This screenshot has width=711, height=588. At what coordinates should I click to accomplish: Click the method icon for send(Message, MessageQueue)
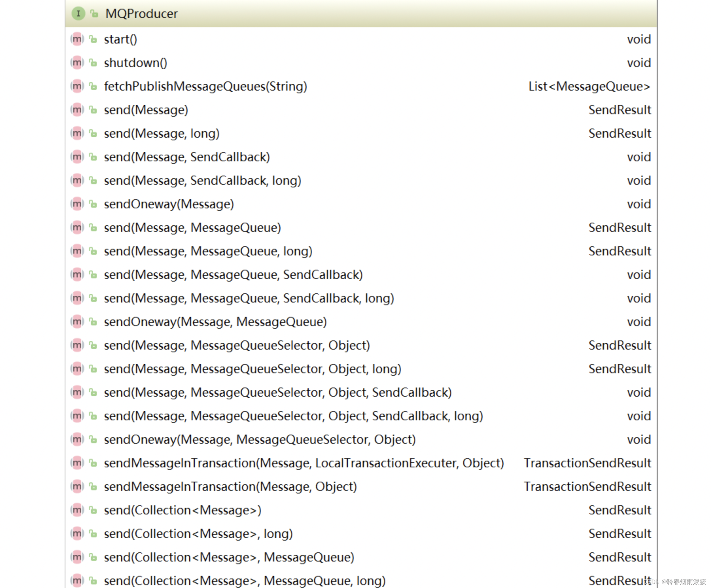click(77, 228)
